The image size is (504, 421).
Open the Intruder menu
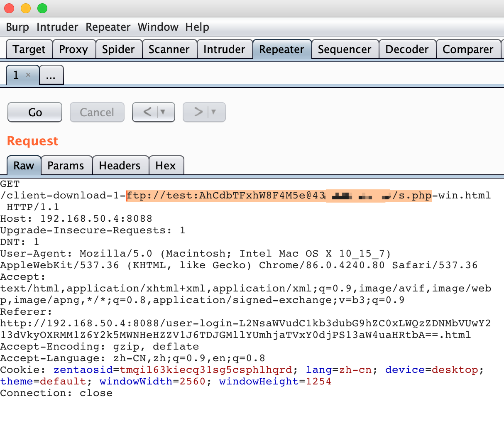(x=57, y=27)
